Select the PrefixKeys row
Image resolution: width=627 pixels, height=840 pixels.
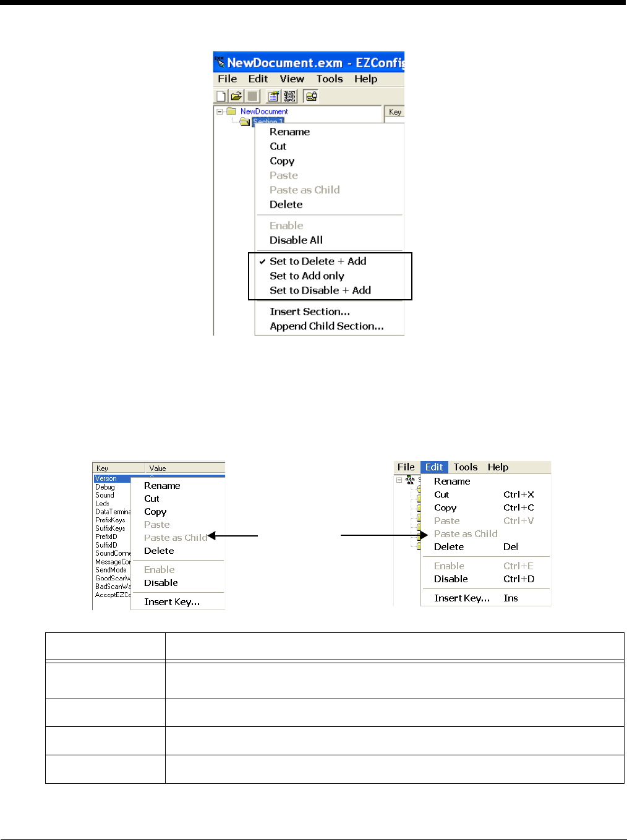tap(110, 520)
